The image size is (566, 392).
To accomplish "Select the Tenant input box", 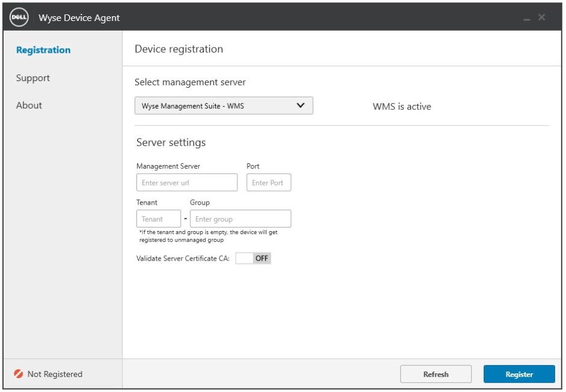I will click(x=158, y=218).
